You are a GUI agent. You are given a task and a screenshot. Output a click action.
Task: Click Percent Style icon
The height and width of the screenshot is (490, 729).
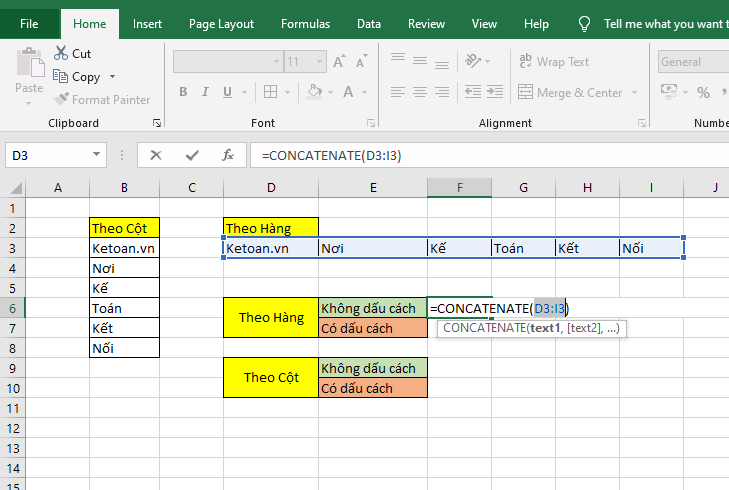[703, 92]
